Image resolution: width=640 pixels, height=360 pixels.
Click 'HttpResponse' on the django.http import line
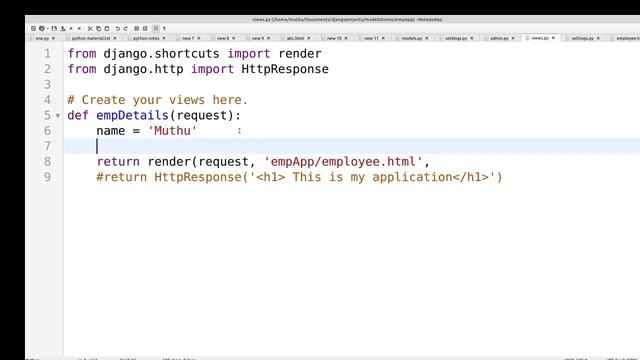pos(285,69)
